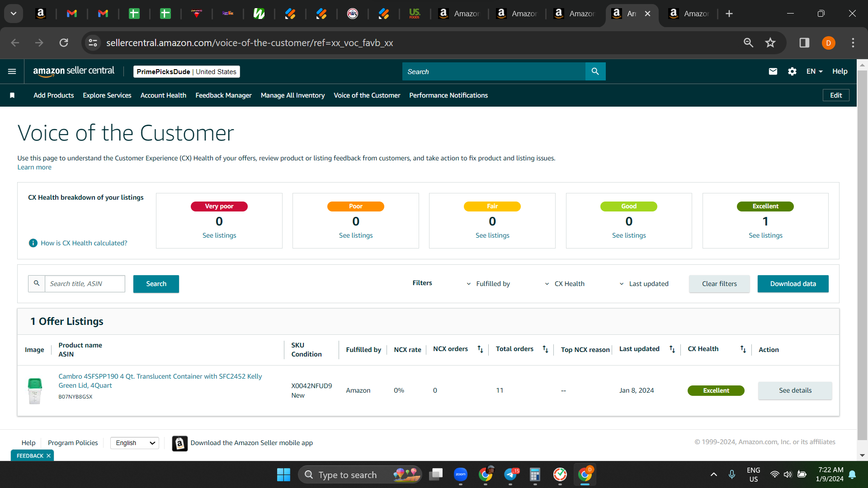Image resolution: width=868 pixels, height=488 pixels.
Task: Show hidden system tray icons
Action: 714,474
